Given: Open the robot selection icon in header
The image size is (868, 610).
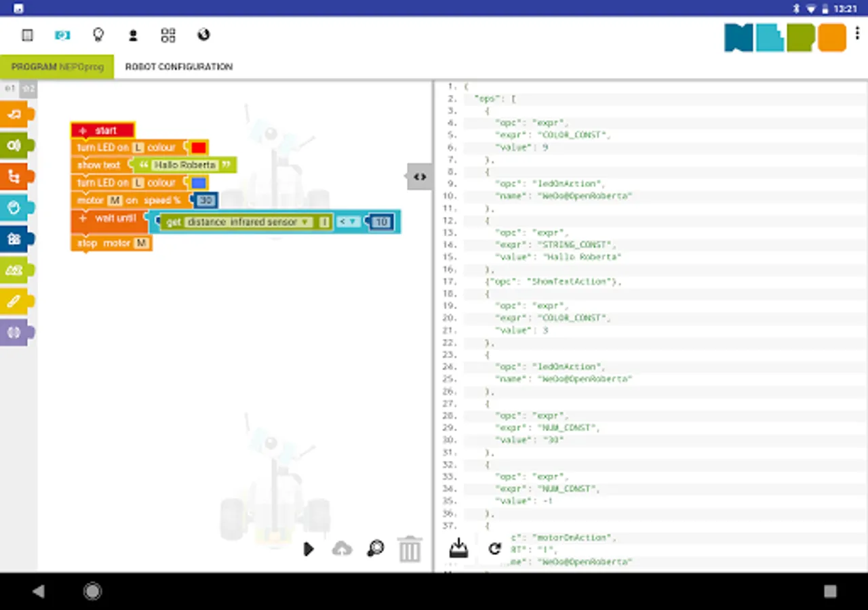Looking at the screenshot, I should [x=62, y=35].
